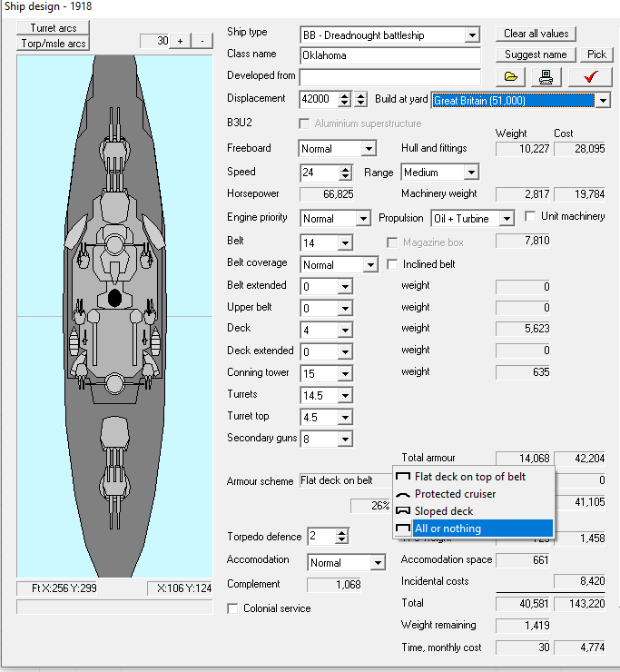Zoom out with the minus button
Image resolution: width=620 pixels, height=672 pixels.
coord(202,41)
